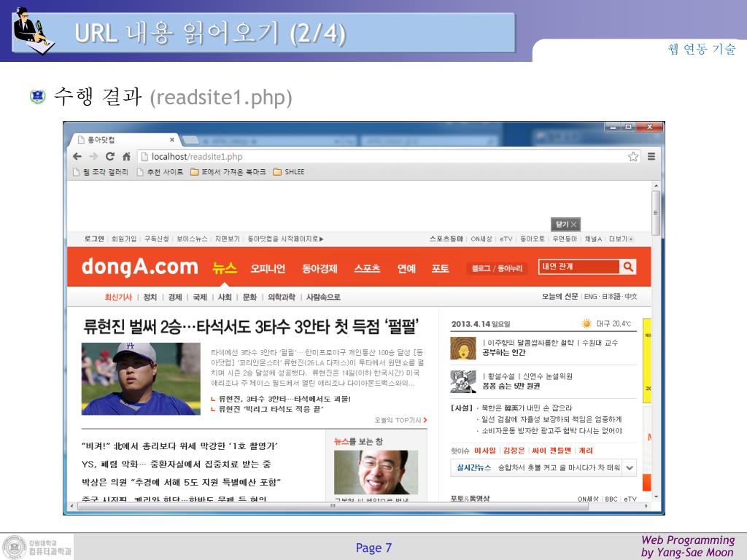Image resolution: width=747 pixels, height=560 pixels.
Task: Click the horizontal scroll left arrow
Action: (x=72, y=506)
